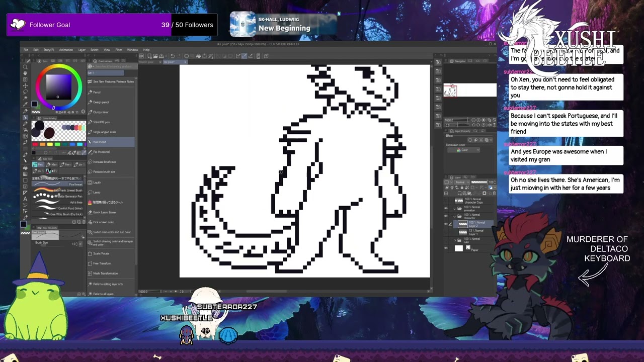This screenshot has height=362, width=644.
Task: Select the Eyedropper tool in toolbar
Action: point(25,104)
